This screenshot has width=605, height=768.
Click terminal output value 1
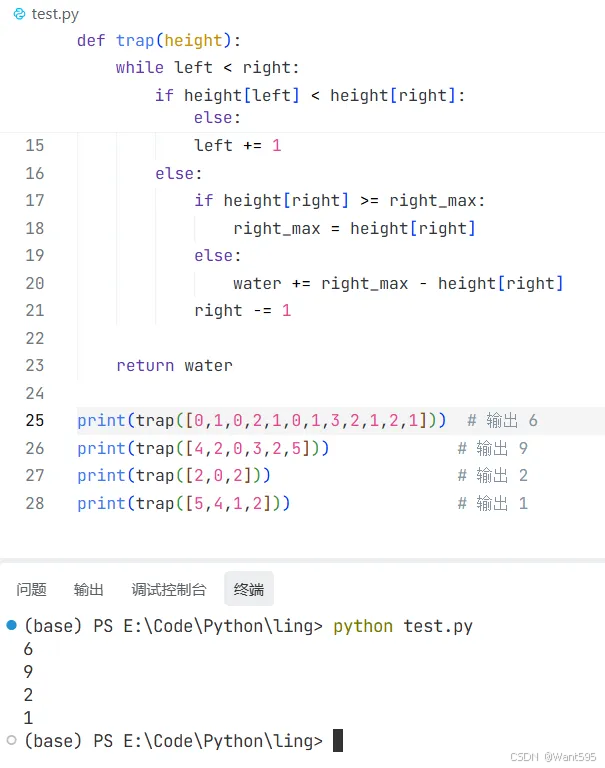tap(28, 718)
